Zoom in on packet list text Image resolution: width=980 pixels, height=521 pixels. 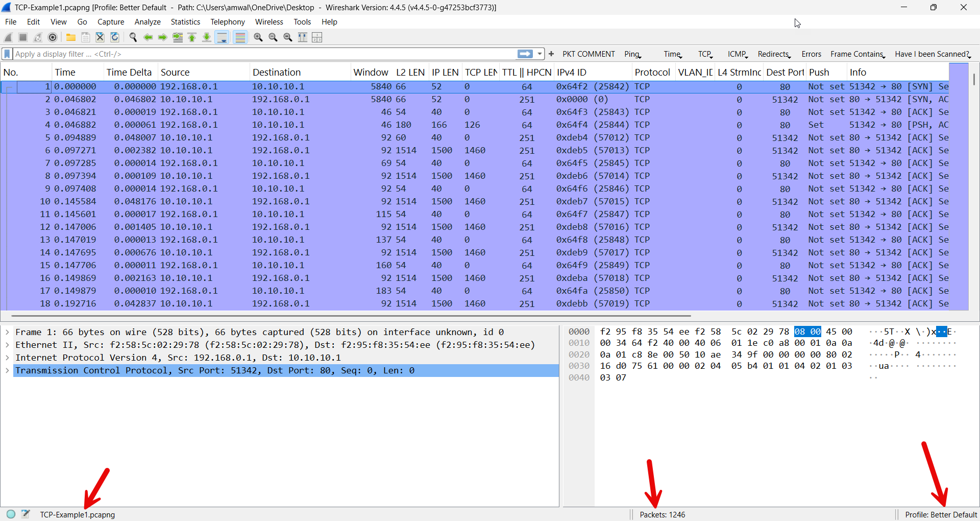[x=258, y=37]
